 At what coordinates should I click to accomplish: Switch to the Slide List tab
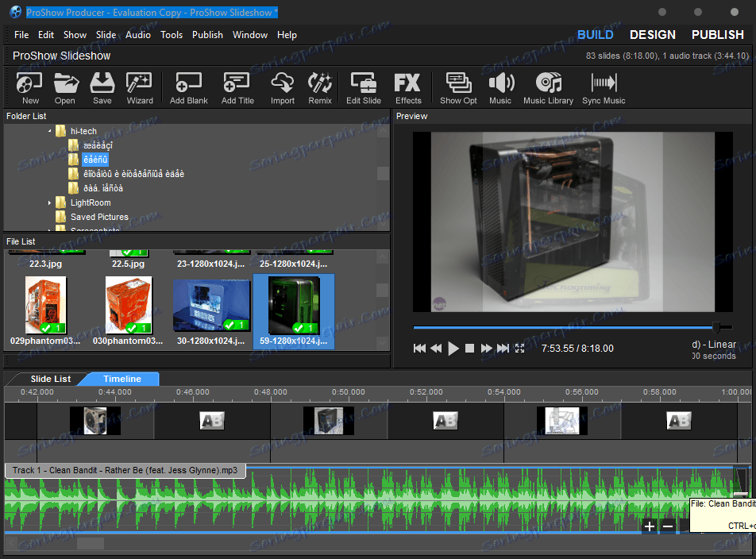coord(50,379)
